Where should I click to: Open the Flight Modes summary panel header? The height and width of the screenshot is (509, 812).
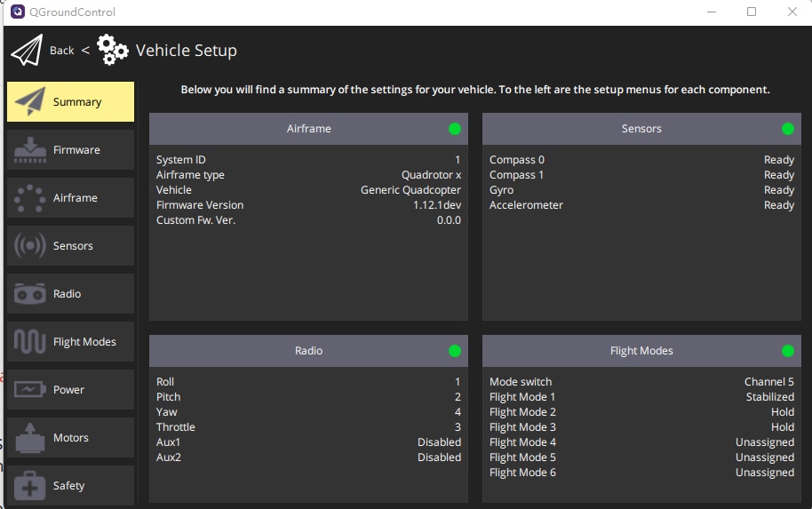[641, 351]
